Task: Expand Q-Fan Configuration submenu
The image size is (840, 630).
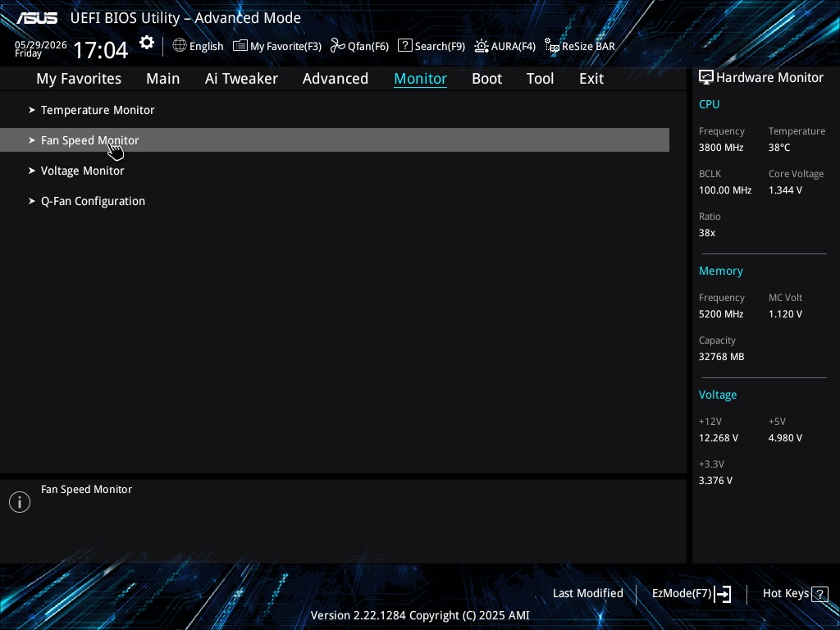Action: click(x=335, y=201)
